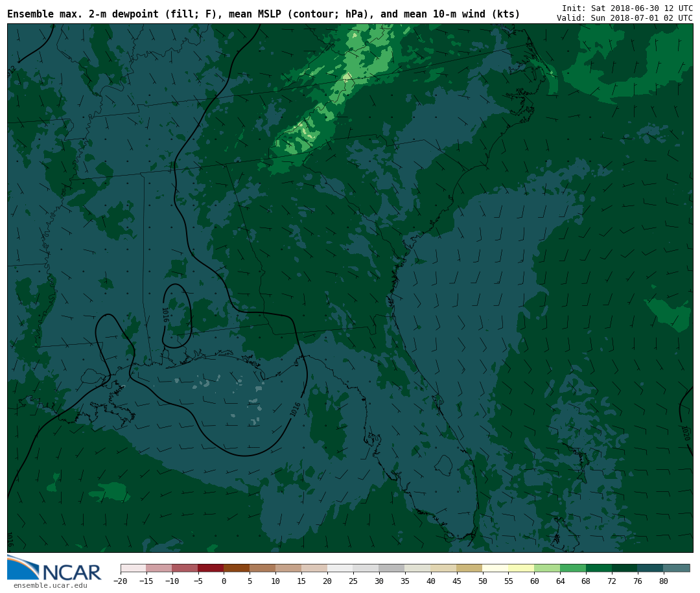
Task: Click the colorbar tick label -20
Action: pyautogui.click(x=121, y=581)
